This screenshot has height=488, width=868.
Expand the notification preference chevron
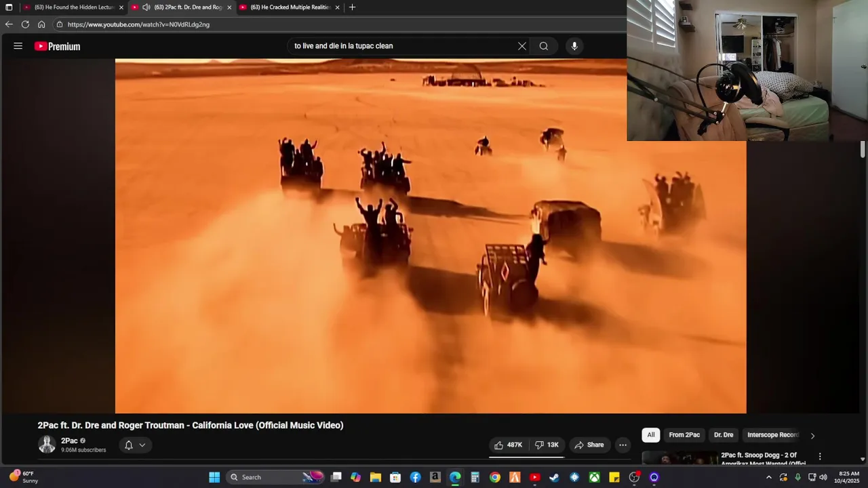[142, 445]
